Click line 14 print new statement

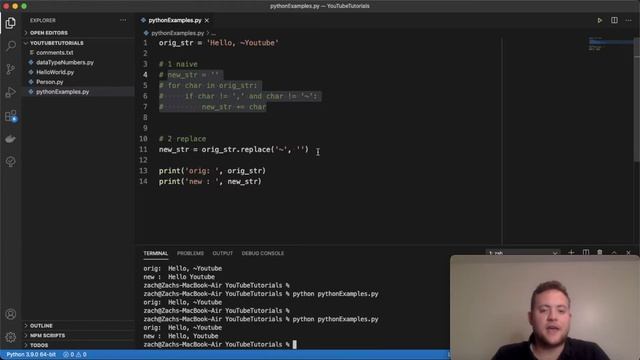click(x=210, y=181)
